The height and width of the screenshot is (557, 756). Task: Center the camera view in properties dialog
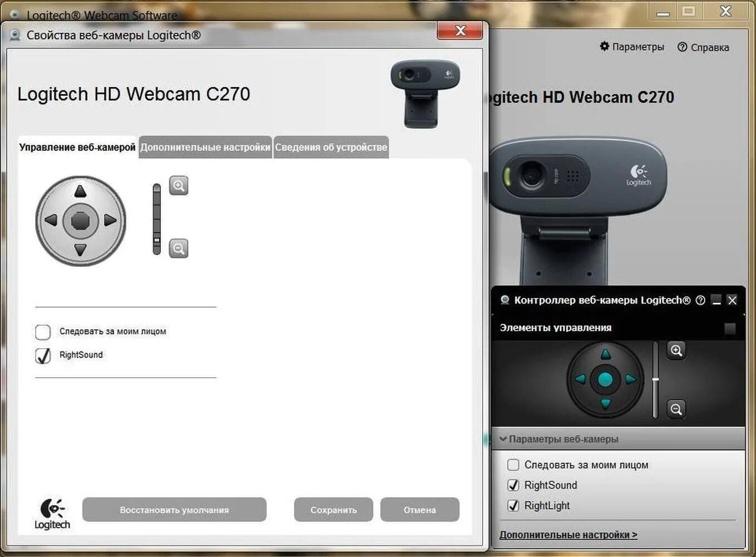[x=80, y=221]
